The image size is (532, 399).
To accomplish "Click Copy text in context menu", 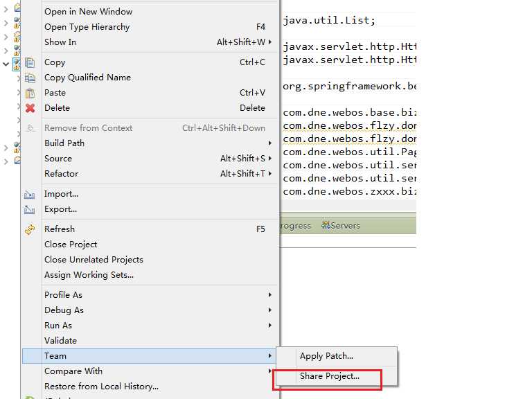I will (x=55, y=62).
